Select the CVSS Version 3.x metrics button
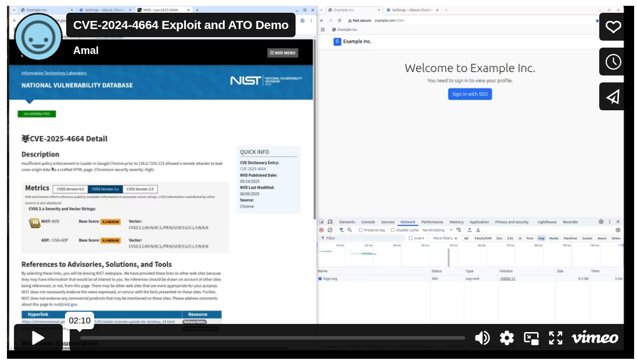637x364 pixels. (x=105, y=189)
